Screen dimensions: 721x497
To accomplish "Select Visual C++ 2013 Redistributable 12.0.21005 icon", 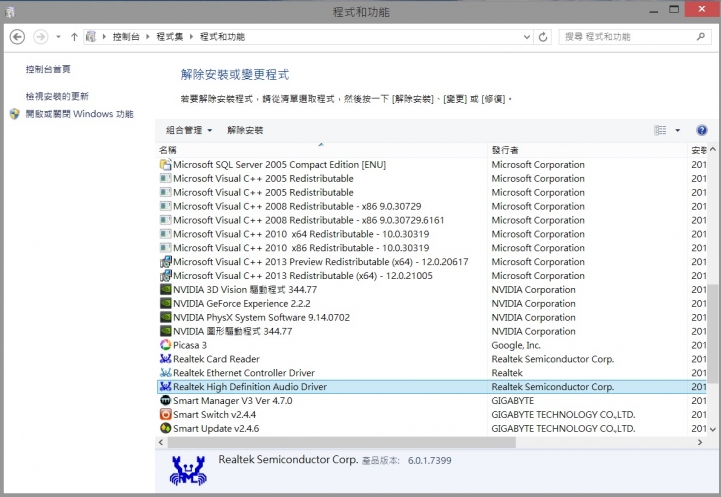I will [166, 275].
